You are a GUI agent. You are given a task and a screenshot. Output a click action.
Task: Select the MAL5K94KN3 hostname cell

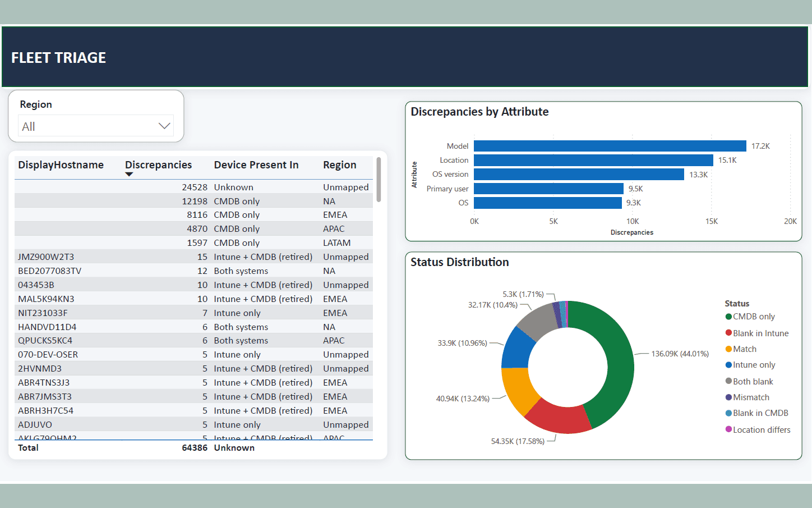(x=46, y=299)
